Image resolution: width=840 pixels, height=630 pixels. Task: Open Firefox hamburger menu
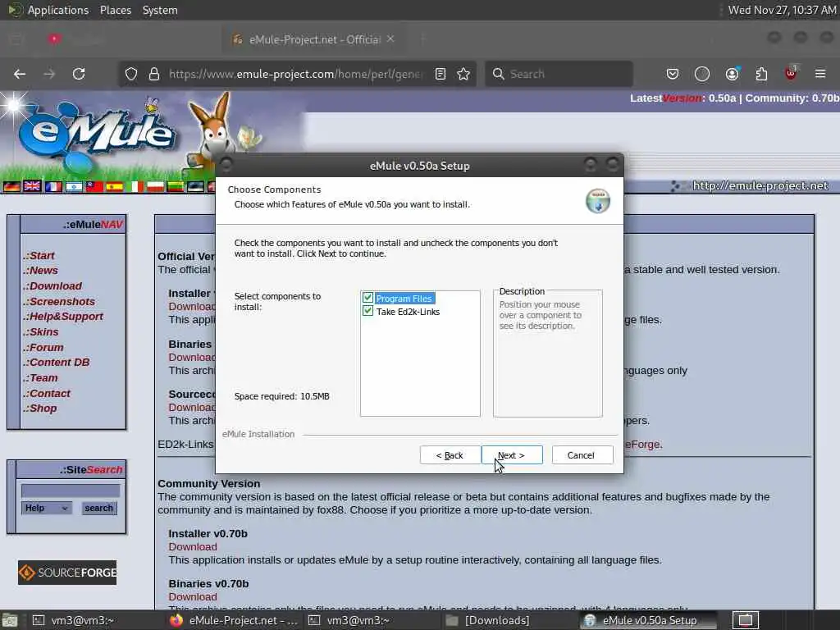click(820, 74)
